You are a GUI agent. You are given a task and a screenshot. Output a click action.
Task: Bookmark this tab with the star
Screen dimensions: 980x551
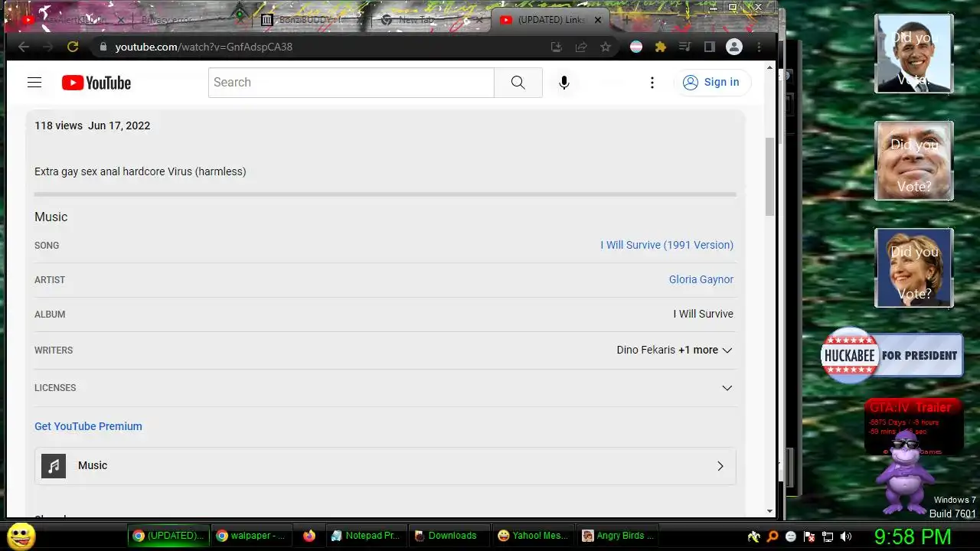pos(606,47)
